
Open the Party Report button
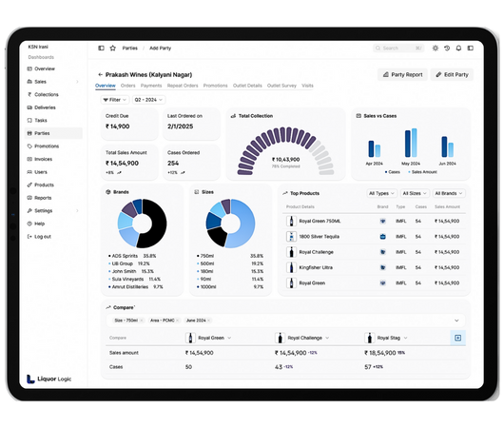(402, 74)
